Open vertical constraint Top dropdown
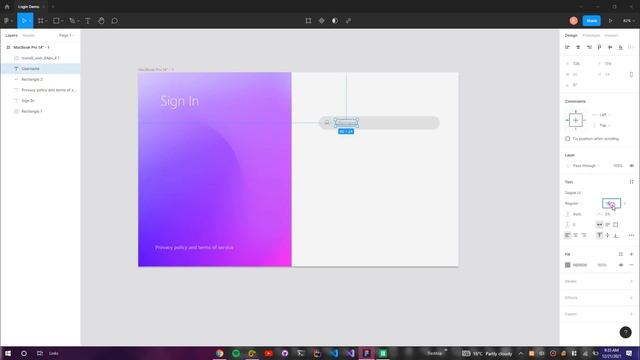Viewport: 640px width, 360px height. point(605,125)
